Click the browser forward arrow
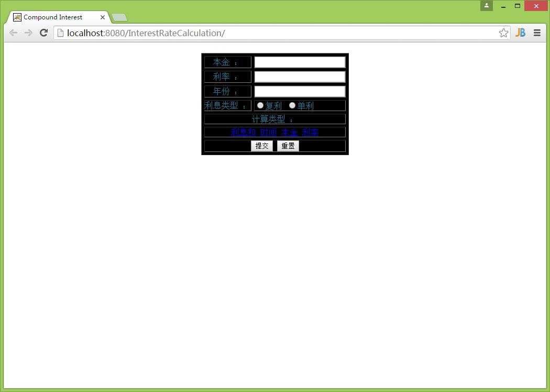This screenshot has height=392, width=550. 28,33
